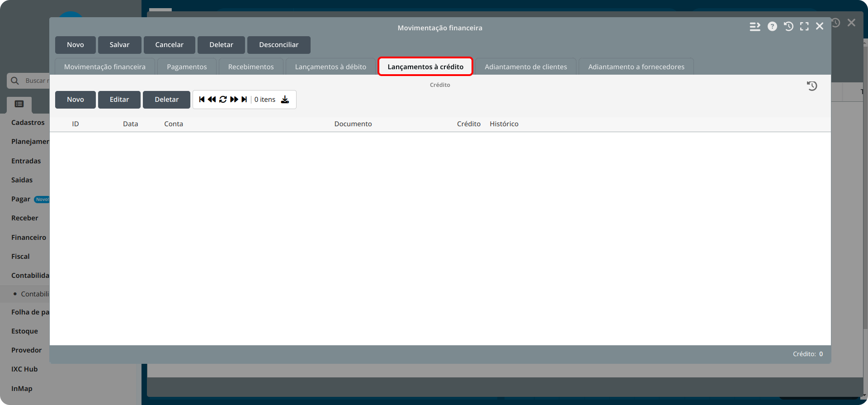868x405 pixels.
Task: Close the background window behind dialog
Action: [851, 23]
